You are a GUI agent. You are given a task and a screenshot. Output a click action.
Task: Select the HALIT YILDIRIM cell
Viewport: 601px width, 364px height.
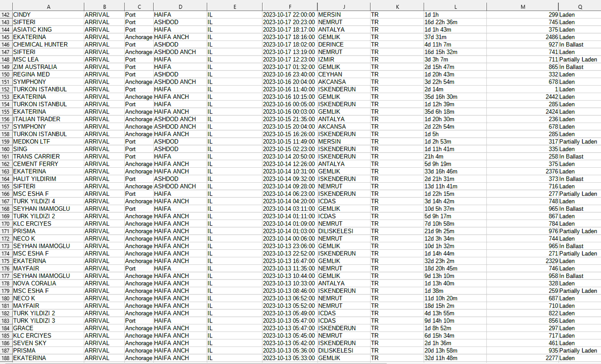(48, 179)
